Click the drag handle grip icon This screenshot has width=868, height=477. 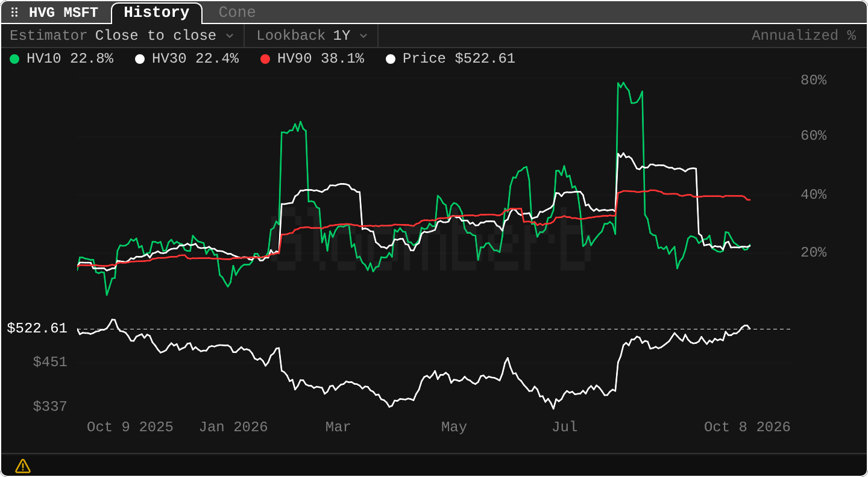tap(15, 13)
